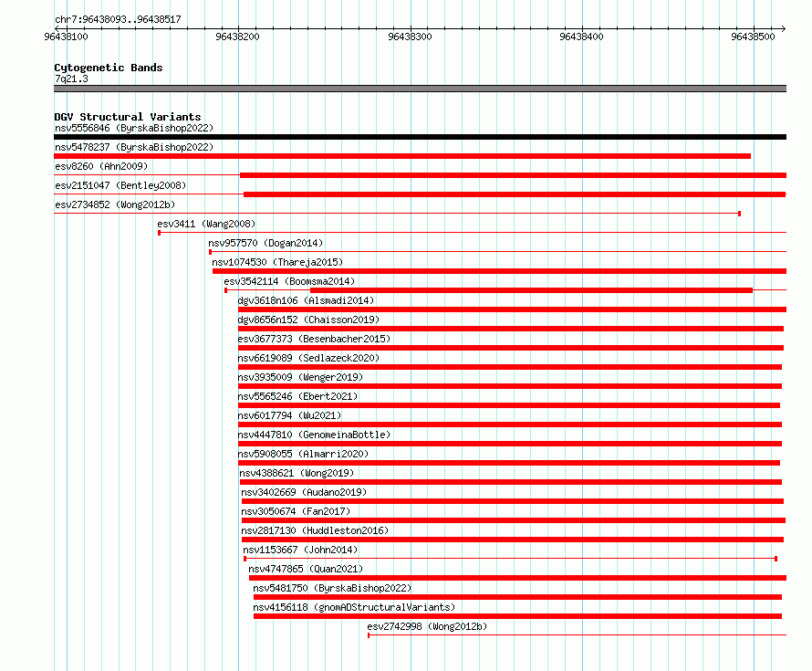Click ruler position 96438400
The image size is (812, 671).
click(x=581, y=37)
